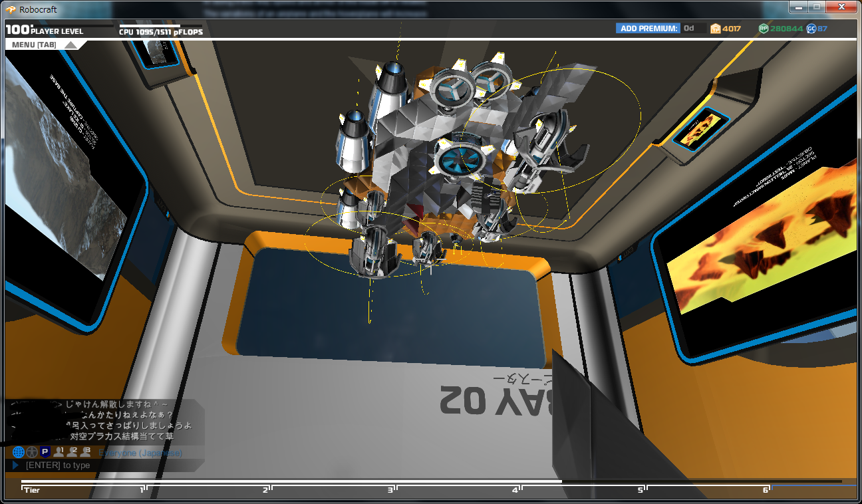The height and width of the screenshot is (504, 862).
Task: Click the Tier 4 marker on tier bar
Action: (515, 490)
